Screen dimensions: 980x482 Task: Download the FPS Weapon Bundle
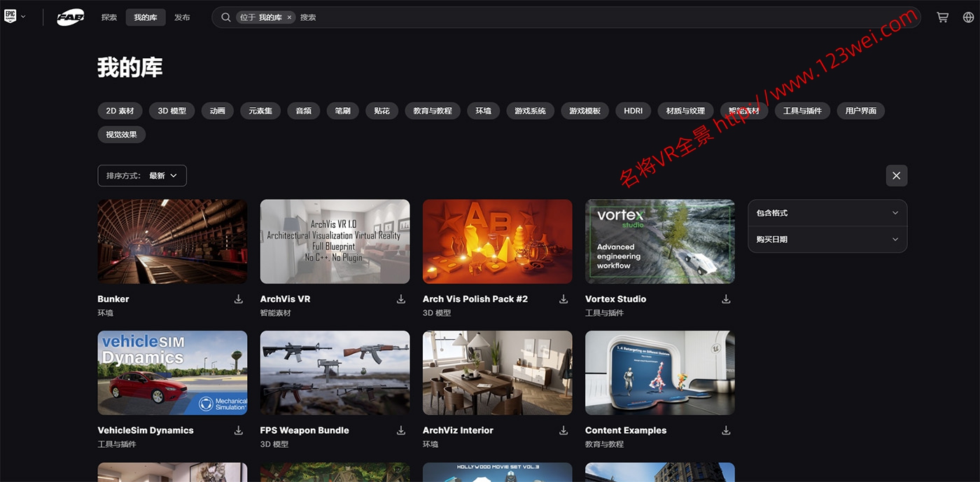tap(401, 430)
